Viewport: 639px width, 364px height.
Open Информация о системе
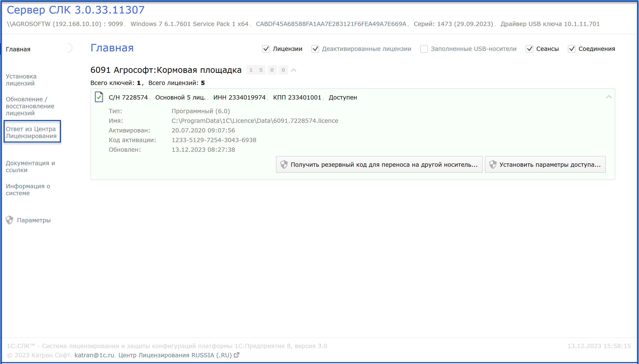[x=28, y=189]
